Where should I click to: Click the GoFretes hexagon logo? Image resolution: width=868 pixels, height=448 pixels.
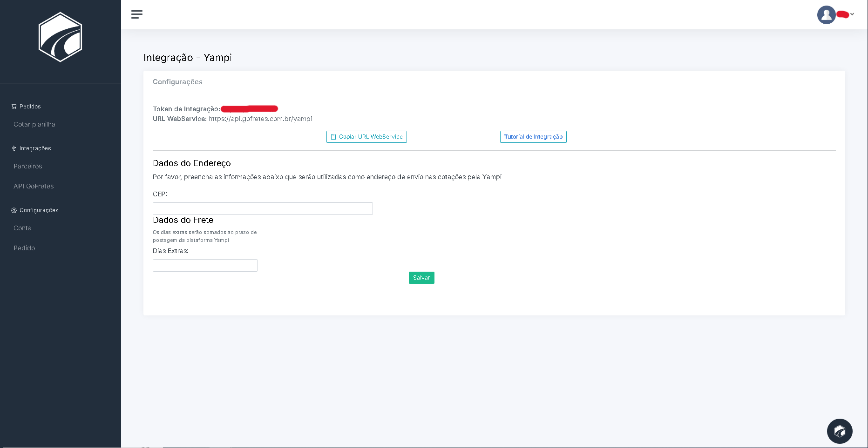click(61, 37)
